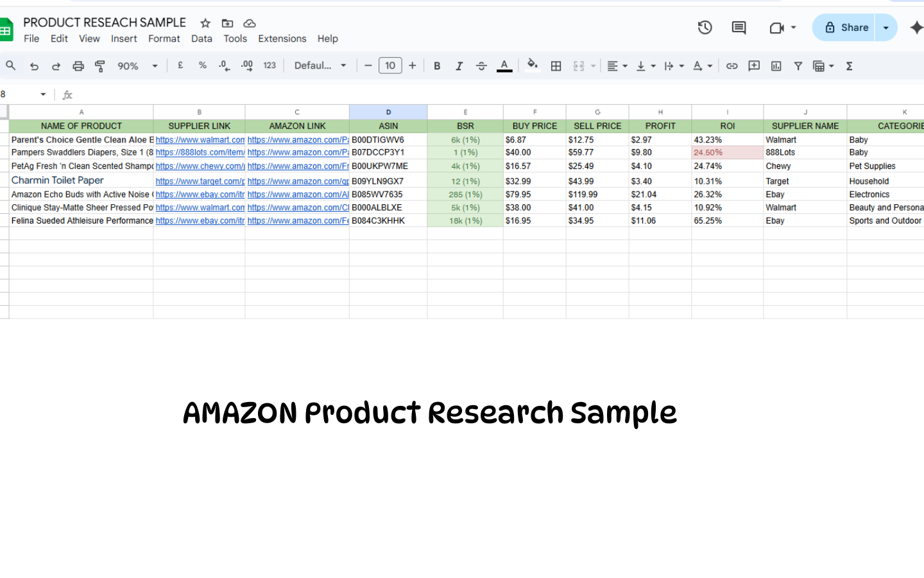The height and width of the screenshot is (578, 924).
Task: Insert a function with the sigma icon
Action: pos(850,66)
